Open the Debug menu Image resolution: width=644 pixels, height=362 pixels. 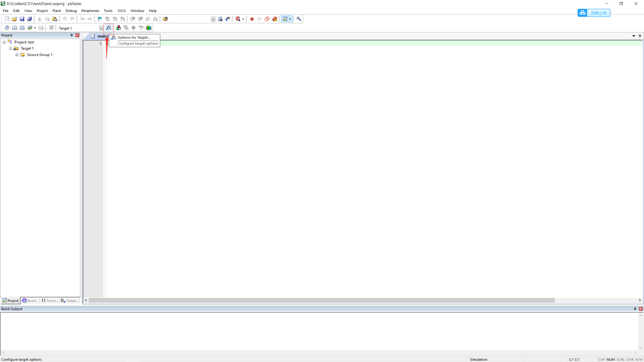pos(71,11)
